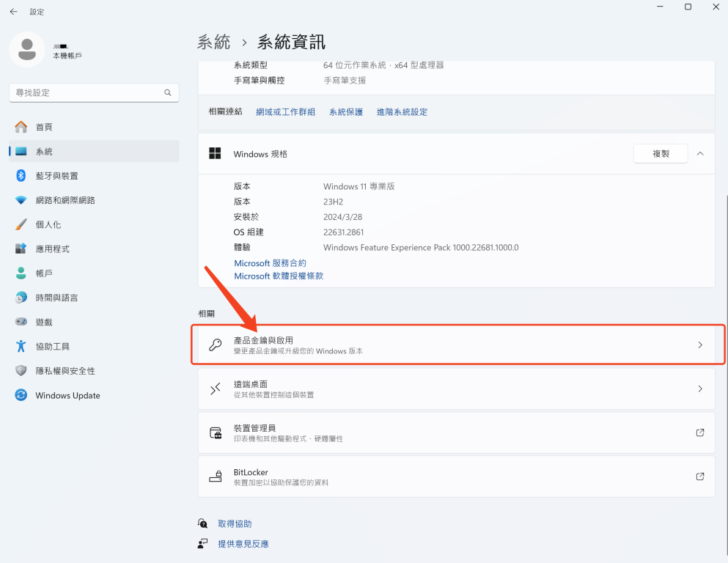Open 網路和網際網路 Wi-Fi icon

[x=21, y=200]
